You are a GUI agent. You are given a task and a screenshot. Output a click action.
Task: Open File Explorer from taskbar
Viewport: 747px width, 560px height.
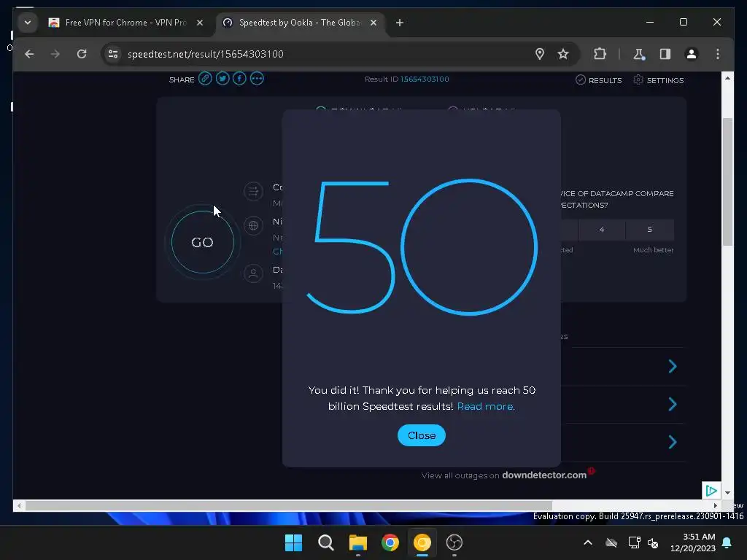click(x=357, y=542)
